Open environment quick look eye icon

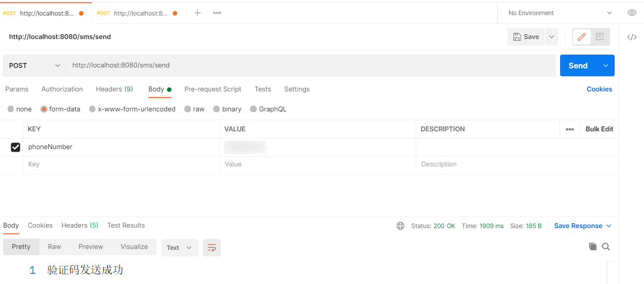[x=632, y=13]
